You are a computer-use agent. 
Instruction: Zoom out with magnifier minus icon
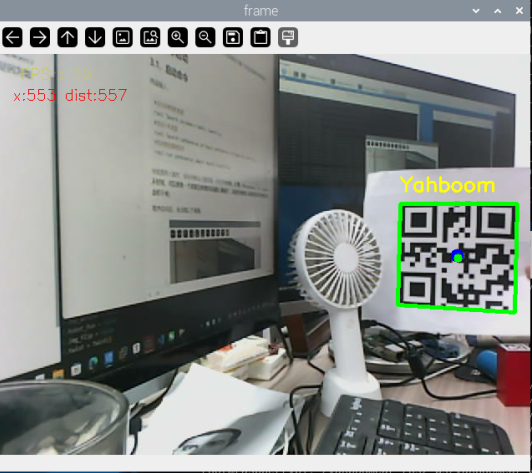pos(205,37)
